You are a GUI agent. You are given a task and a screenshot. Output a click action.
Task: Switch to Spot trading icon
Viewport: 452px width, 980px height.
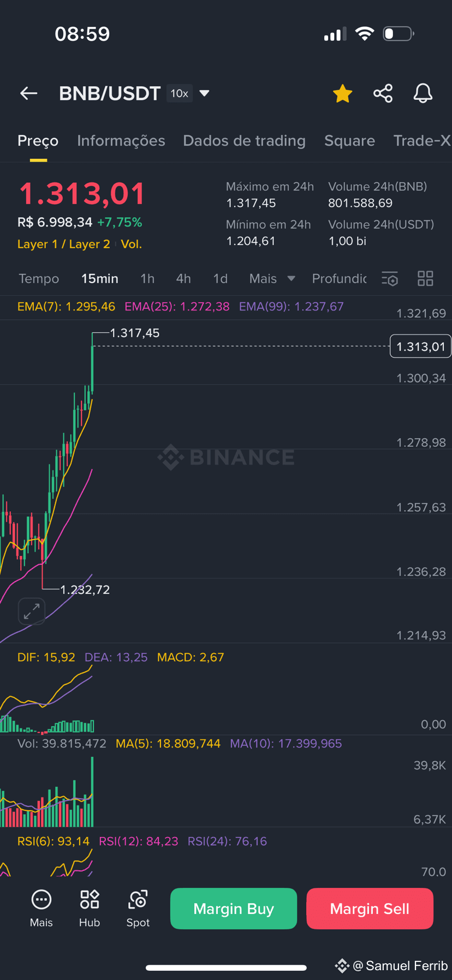pyautogui.click(x=138, y=909)
